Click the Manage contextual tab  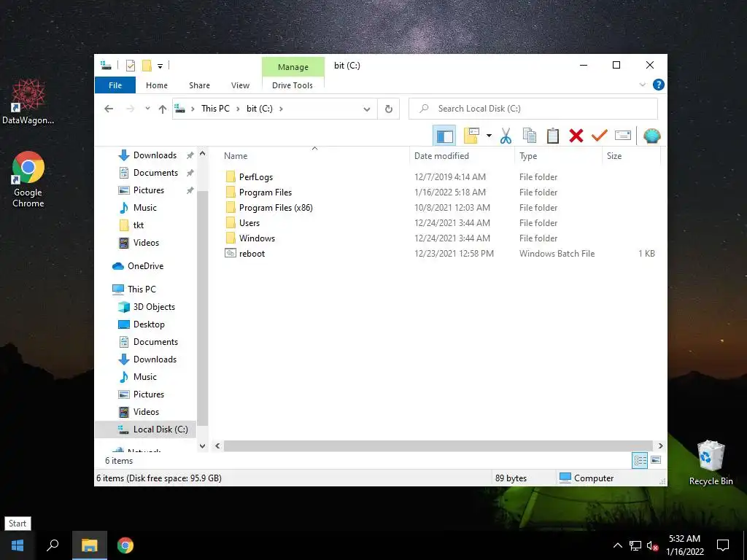[293, 67]
